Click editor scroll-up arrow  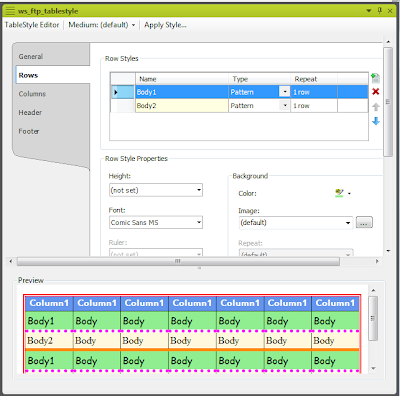[x=388, y=42]
